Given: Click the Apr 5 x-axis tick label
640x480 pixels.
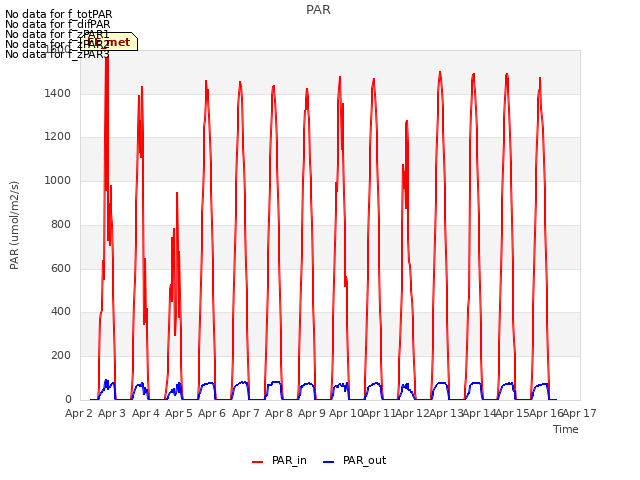Looking at the screenshot, I should 179,413.
